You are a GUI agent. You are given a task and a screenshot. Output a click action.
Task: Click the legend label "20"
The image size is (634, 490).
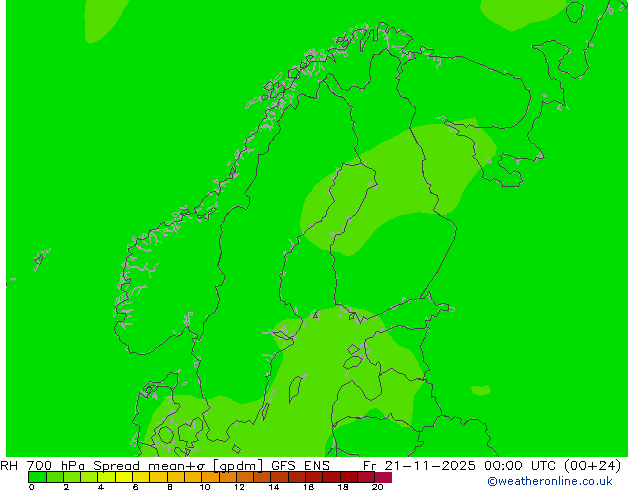click(x=377, y=487)
